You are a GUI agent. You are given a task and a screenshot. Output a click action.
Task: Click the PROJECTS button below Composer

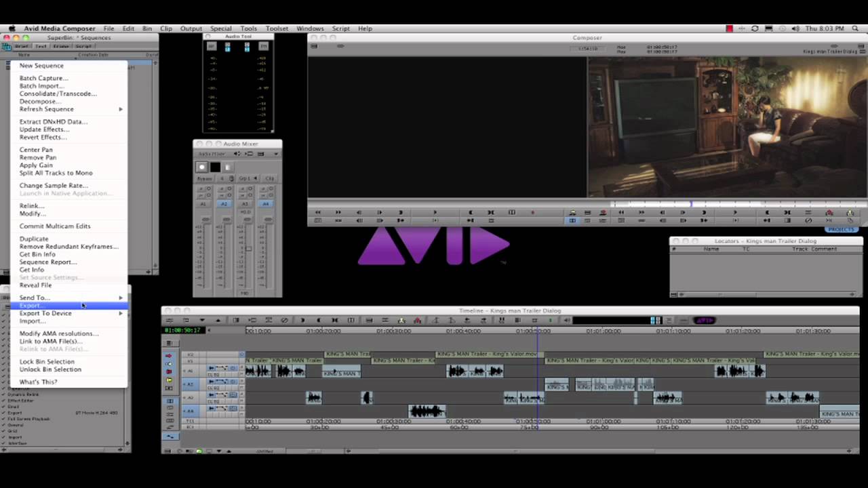pyautogui.click(x=841, y=229)
